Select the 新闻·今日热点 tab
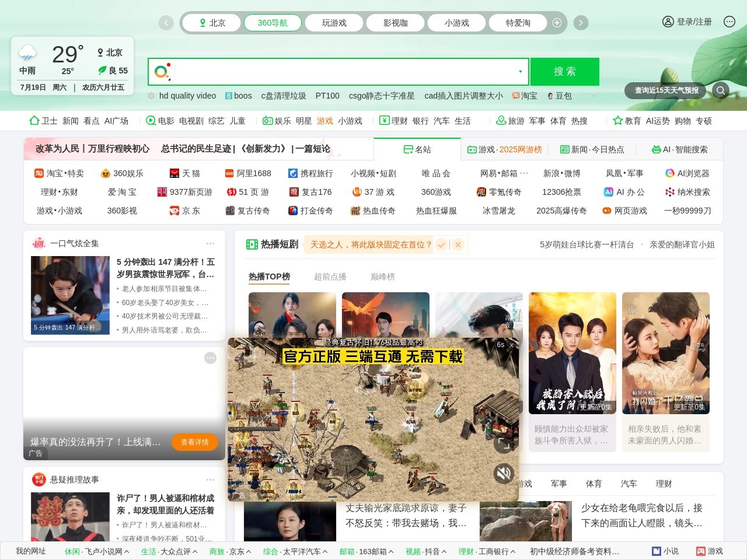Viewport: 747px width, 560px height. coord(592,149)
